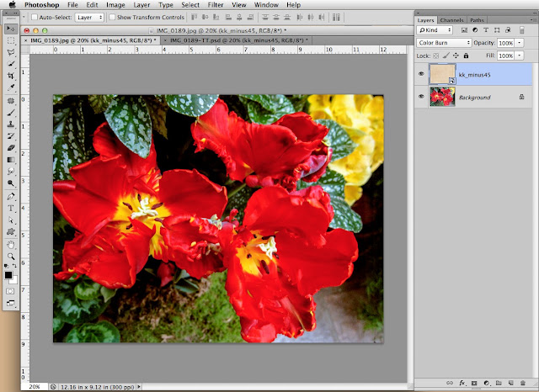Select the Hand tool
This screenshot has width=539, height=392.
pos(11,245)
